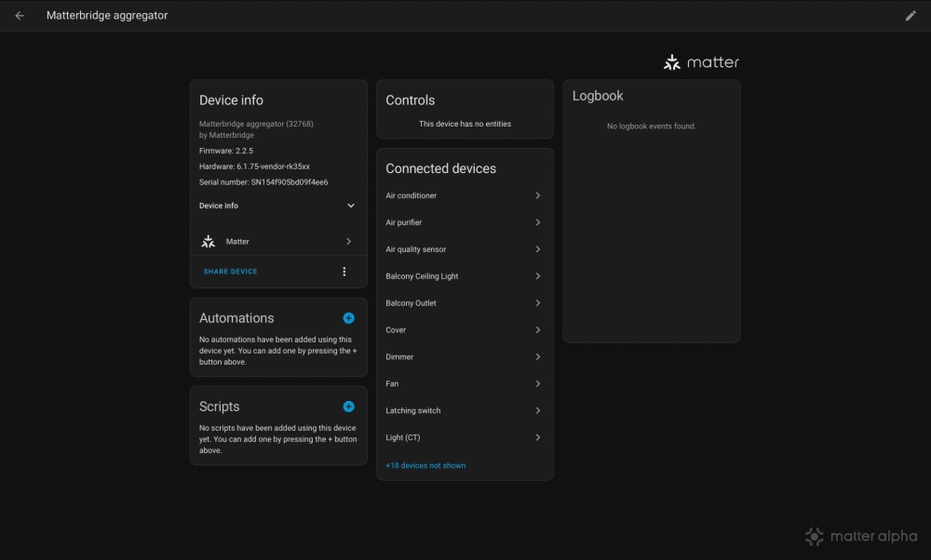
Task: Click the pencil edit icon
Action: click(x=911, y=16)
